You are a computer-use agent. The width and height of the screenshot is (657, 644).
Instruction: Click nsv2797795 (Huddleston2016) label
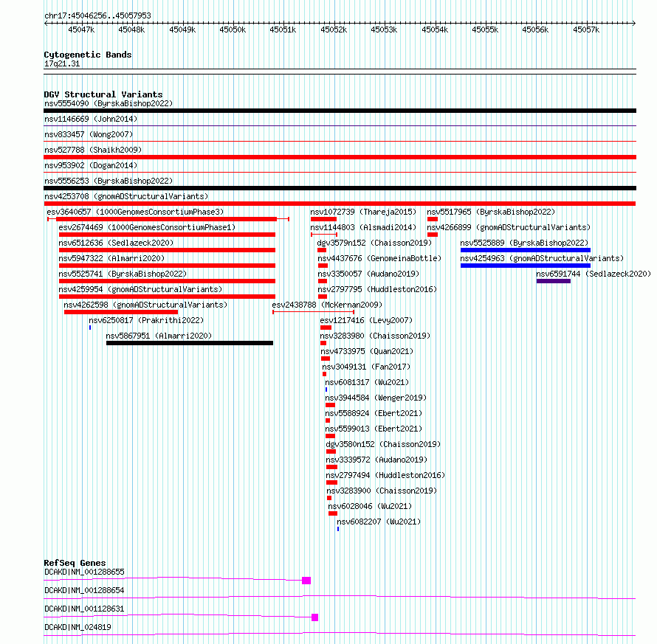pyautogui.click(x=377, y=289)
